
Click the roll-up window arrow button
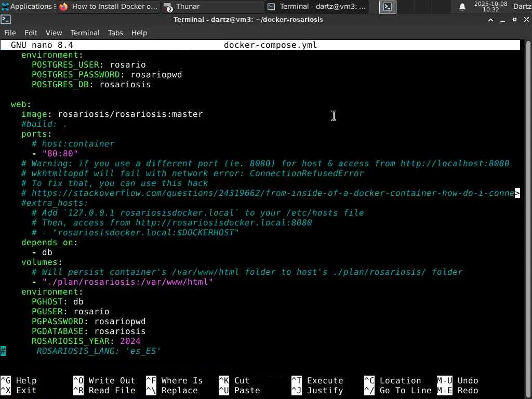tap(490, 20)
